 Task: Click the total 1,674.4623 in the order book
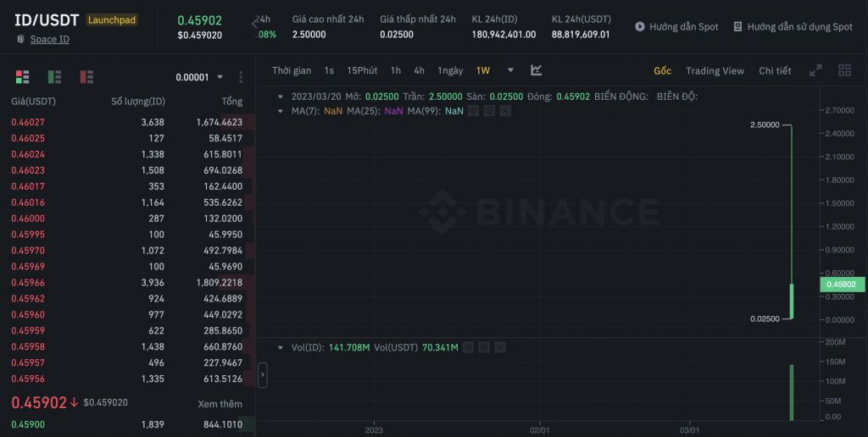coord(220,122)
